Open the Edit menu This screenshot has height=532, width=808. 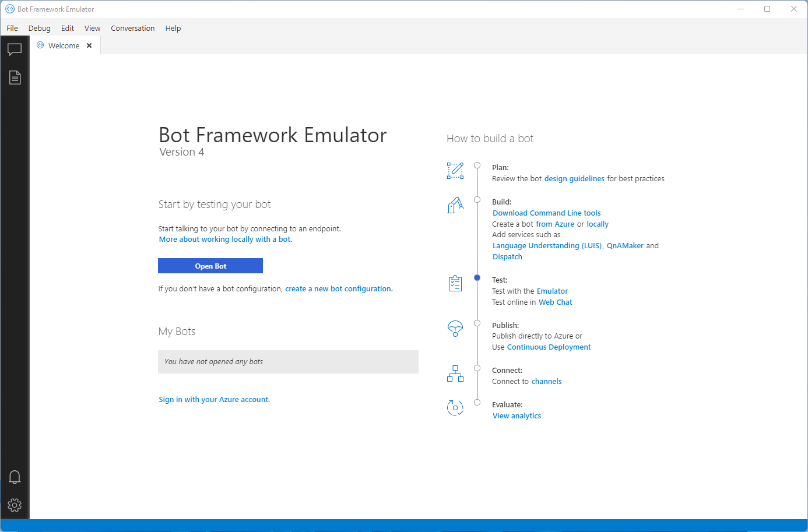tap(68, 28)
